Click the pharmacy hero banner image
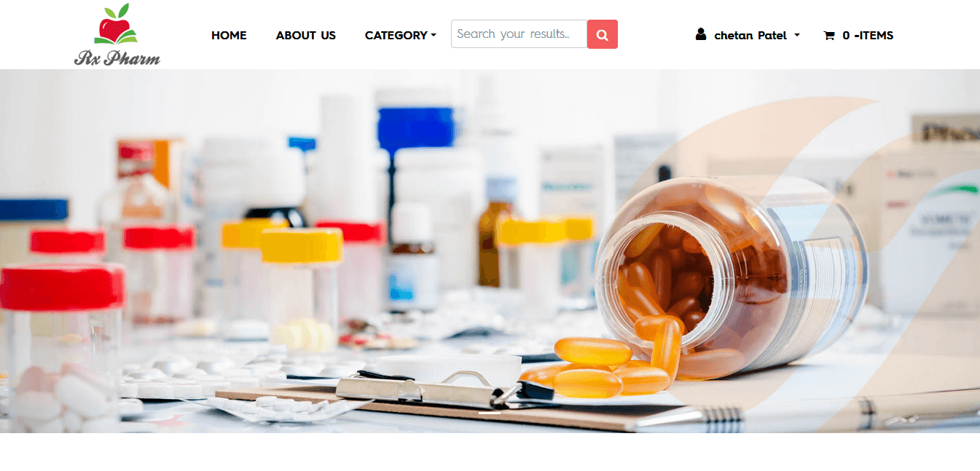Screen dimensions: 980x471 [490, 251]
